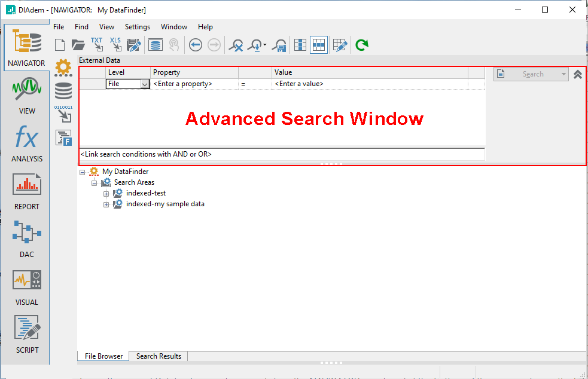Click the XLS import toolbar icon
588x379 pixels.
coord(115,45)
